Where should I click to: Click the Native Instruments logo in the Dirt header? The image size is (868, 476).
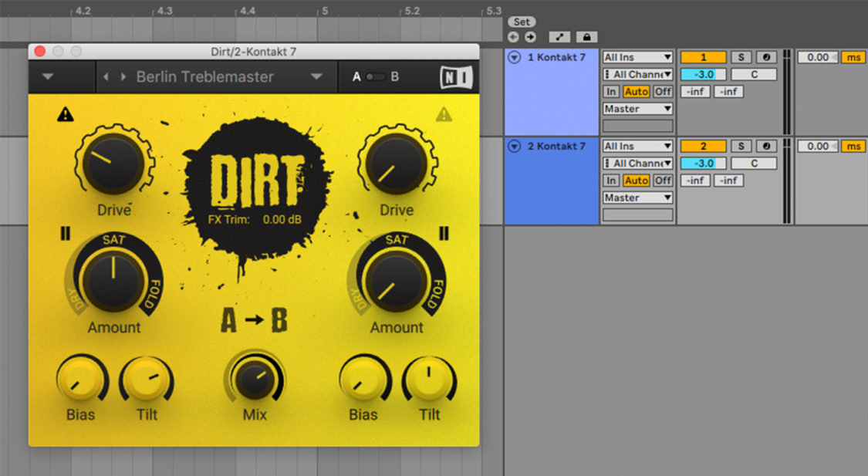click(x=455, y=76)
